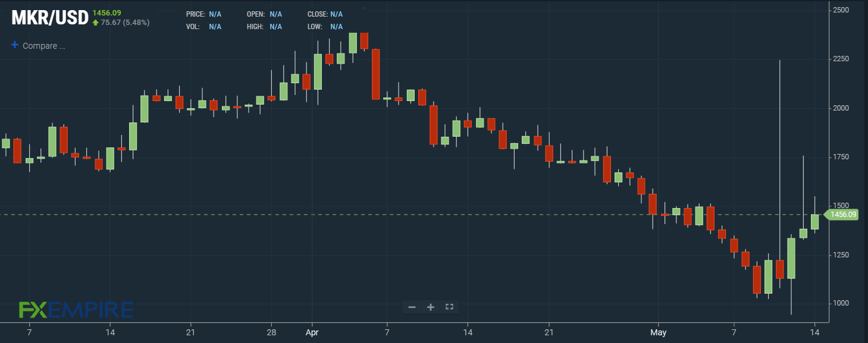
Task: Click the LOW: N/A readout
Action: tap(325, 27)
